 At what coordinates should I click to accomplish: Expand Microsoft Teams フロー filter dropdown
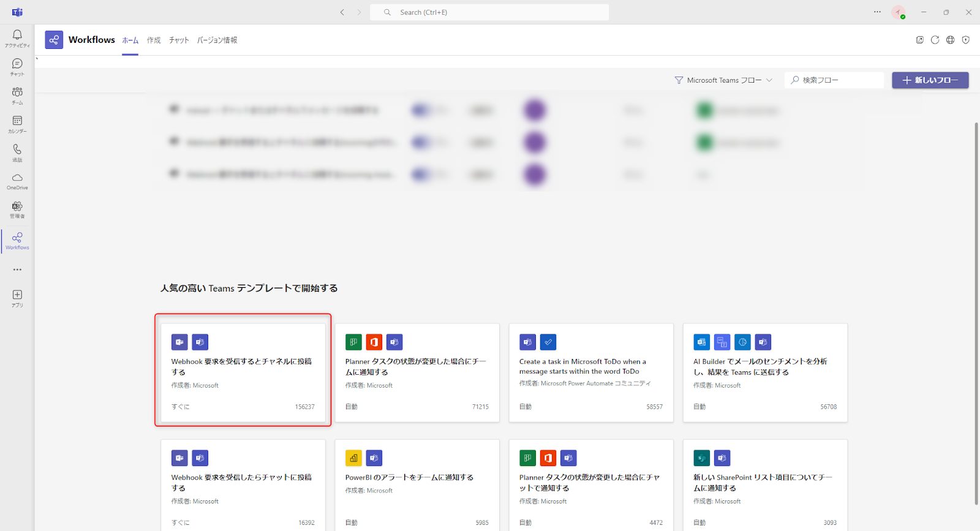pyautogui.click(x=723, y=80)
